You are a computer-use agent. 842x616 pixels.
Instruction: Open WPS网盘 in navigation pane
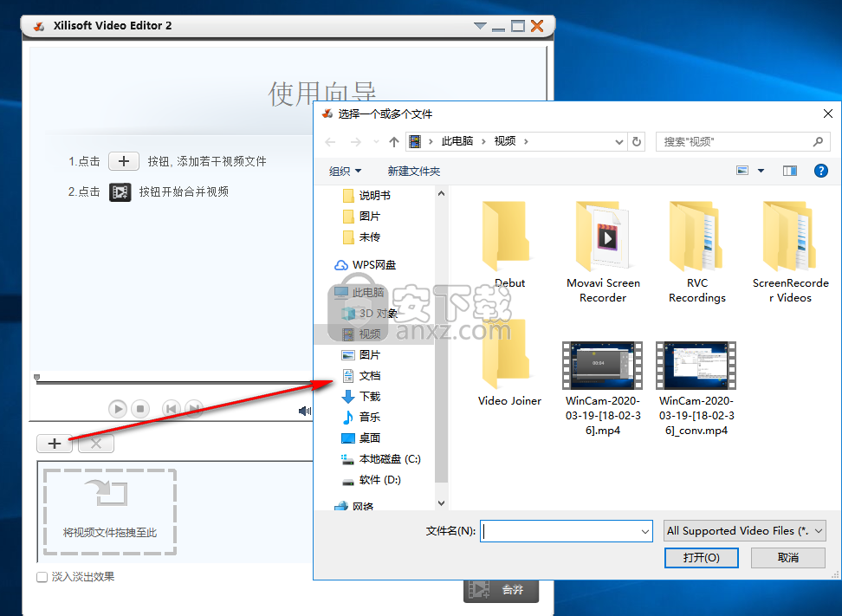coord(366,265)
